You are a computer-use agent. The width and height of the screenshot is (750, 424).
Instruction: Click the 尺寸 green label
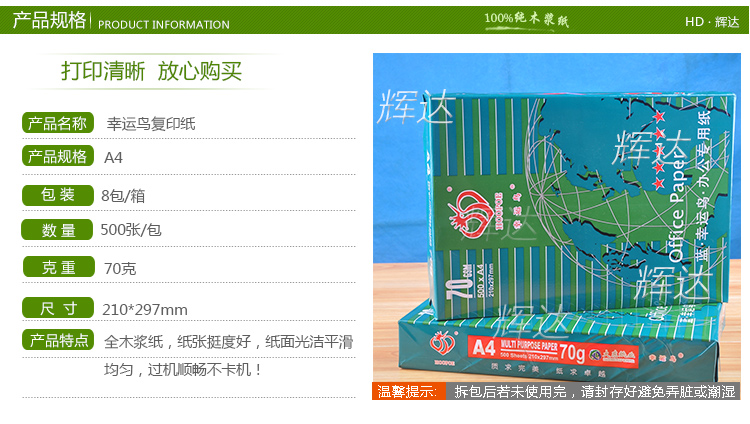point(57,308)
